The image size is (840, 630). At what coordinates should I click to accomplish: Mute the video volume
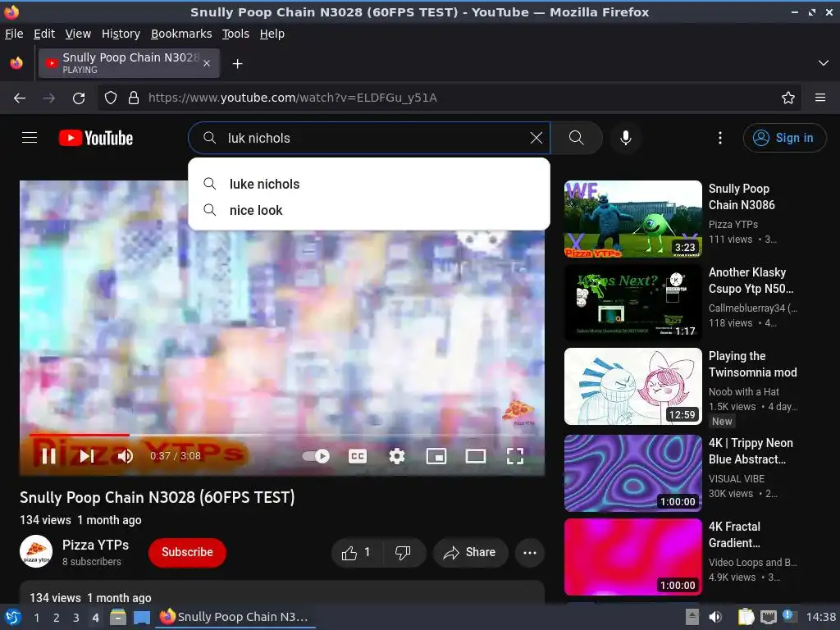[126, 456]
